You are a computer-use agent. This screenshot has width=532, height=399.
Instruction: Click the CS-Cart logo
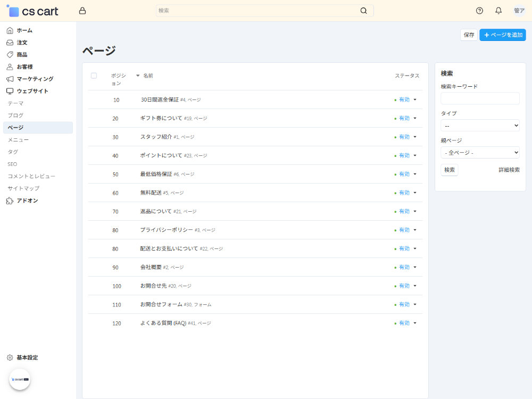click(33, 11)
